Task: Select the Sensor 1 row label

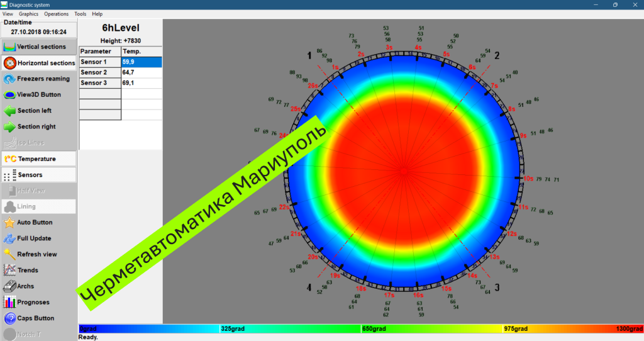Action: [x=100, y=62]
